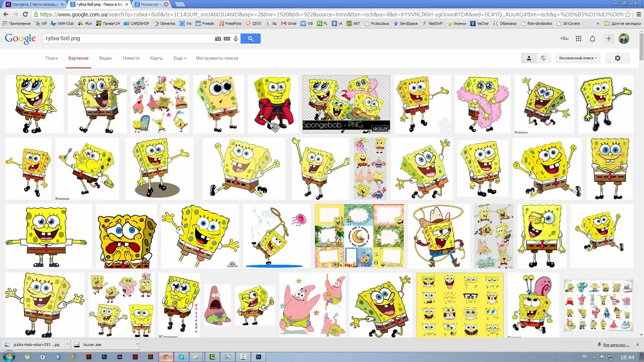Click the Google logo
The width and height of the screenshot is (644, 362).
pos(20,39)
